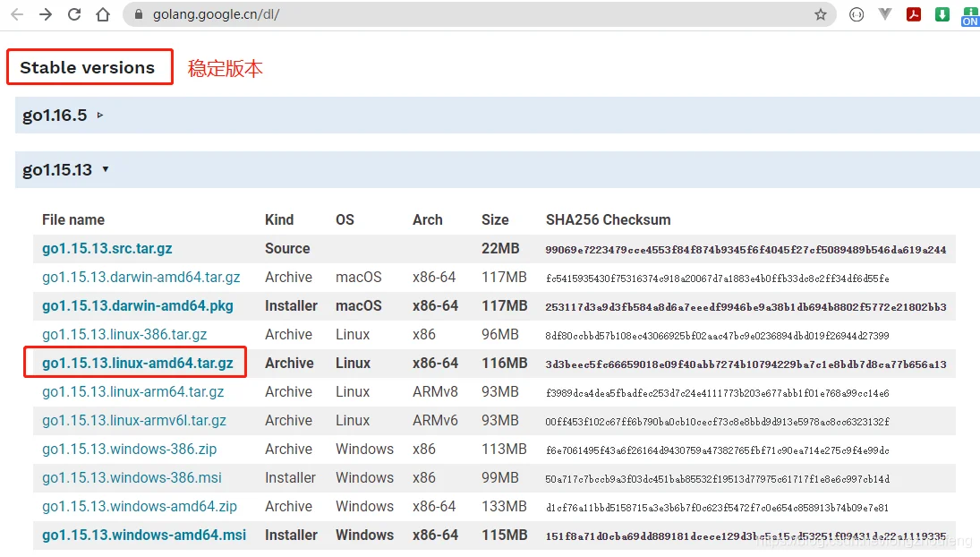The width and height of the screenshot is (980, 557).
Task: Click the green download extension icon
Action: coord(942,15)
